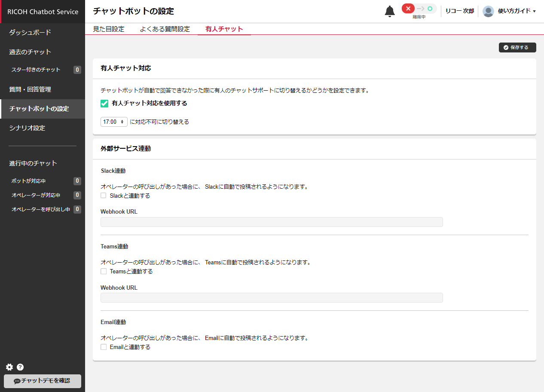Click the green circle online status icon
This screenshot has height=392, width=544.
430,9
